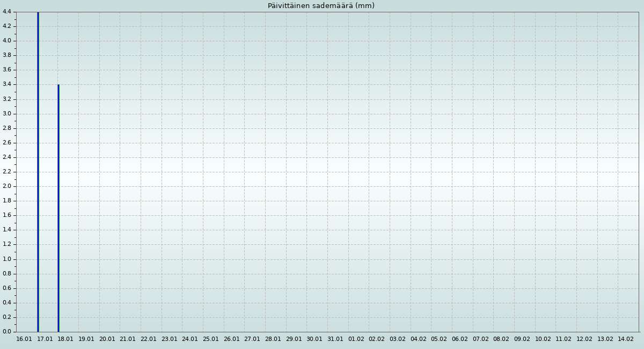
Task: Click the 28.01 x-axis date label
Action: coord(273,339)
